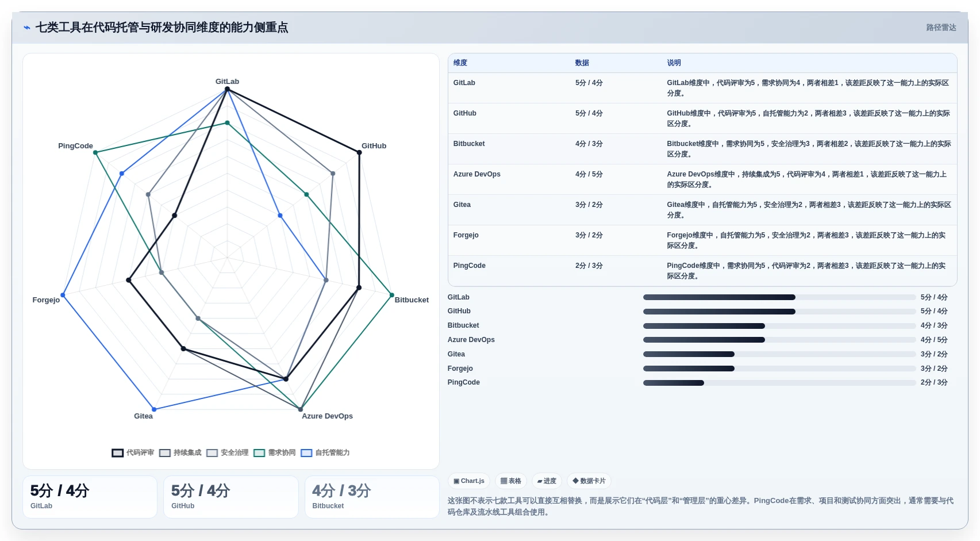Click the Gitea description text in table
This screenshot has width=980, height=541.
pos(808,210)
